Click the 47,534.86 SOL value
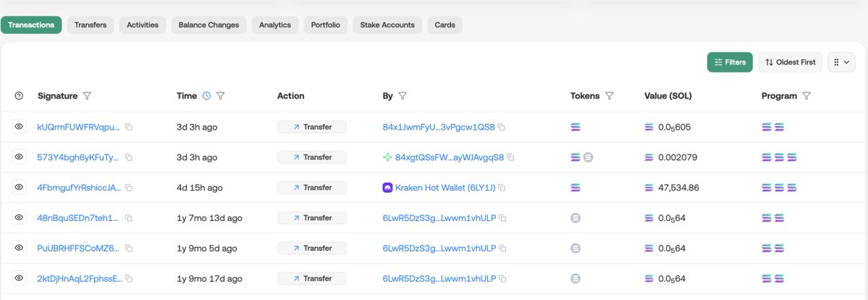Screen dimensions: 868x300 click(678, 188)
